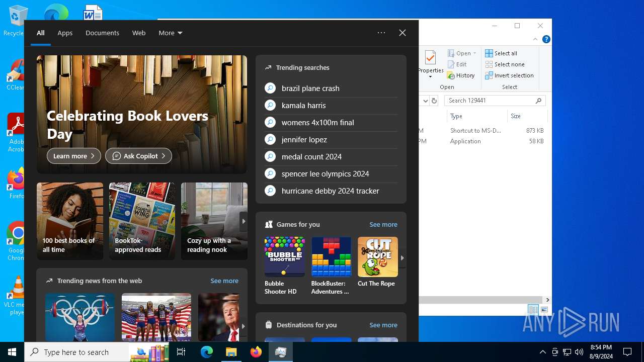644x362 pixels.
Task: Open relay team trending news thumbnail
Action: coord(156,317)
